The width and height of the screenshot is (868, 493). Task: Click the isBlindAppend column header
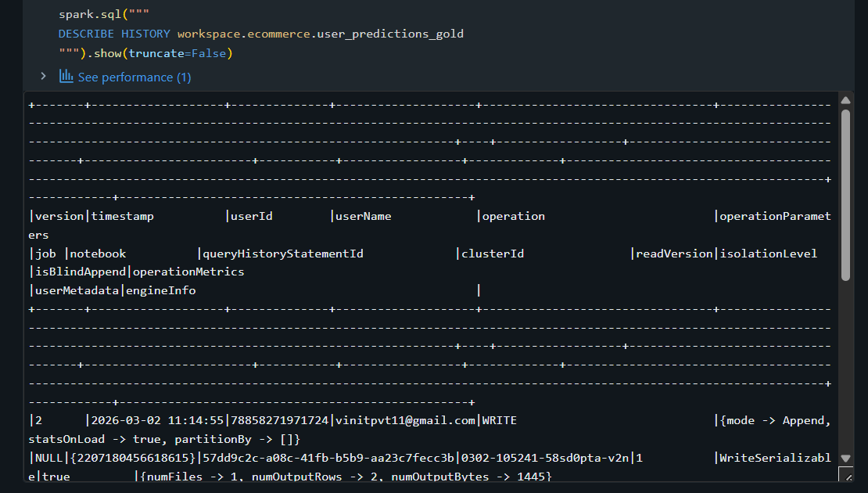[81, 272]
